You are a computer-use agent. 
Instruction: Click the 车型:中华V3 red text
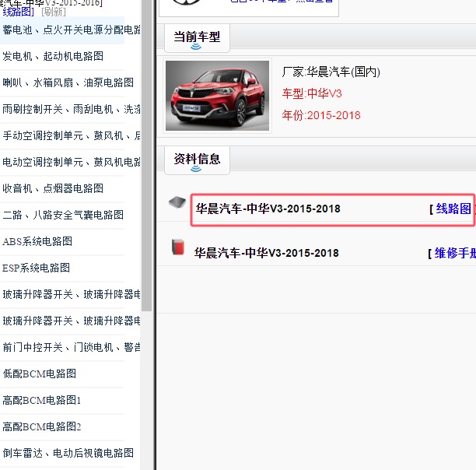(312, 93)
